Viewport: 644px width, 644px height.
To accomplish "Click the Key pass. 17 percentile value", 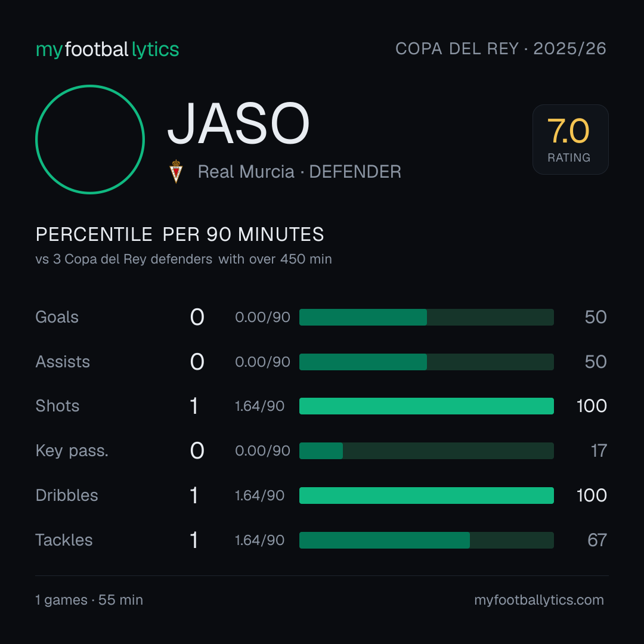I will 599,451.
